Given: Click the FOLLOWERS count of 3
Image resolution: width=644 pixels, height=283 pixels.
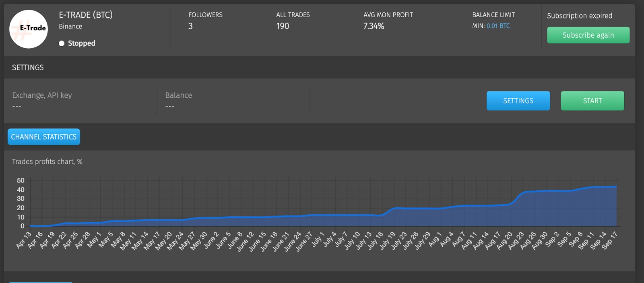Looking at the screenshot, I should coord(190,26).
